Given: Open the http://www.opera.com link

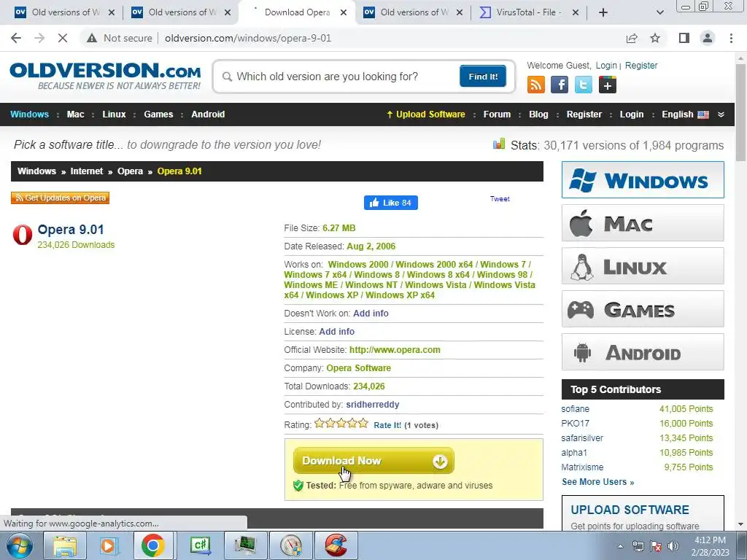Looking at the screenshot, I should 395,350.
